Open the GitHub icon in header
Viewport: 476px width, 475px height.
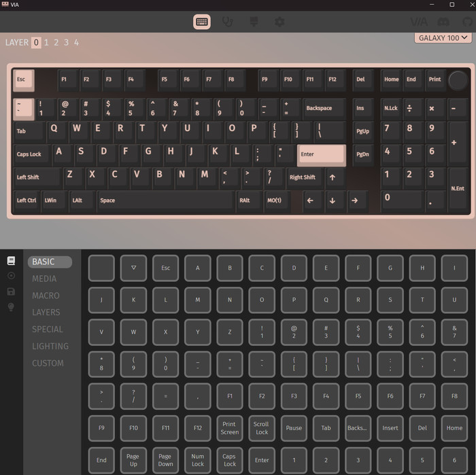click(468, 22)
